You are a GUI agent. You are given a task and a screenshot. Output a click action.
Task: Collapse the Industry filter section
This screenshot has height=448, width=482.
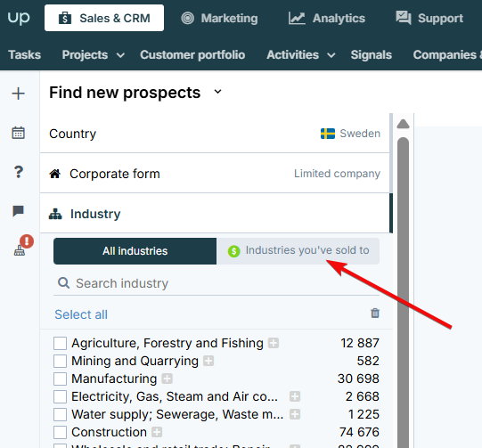coord(215,213)
